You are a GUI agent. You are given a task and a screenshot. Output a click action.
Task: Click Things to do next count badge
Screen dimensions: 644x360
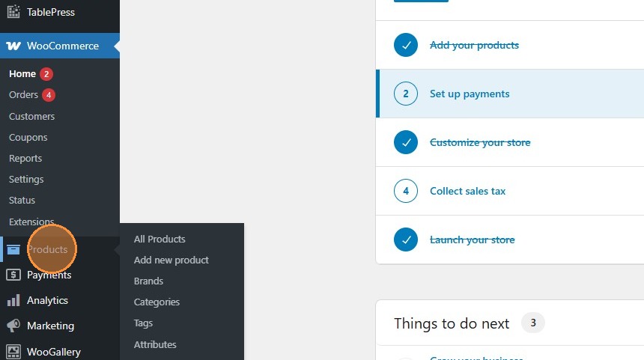coord(533,323)
